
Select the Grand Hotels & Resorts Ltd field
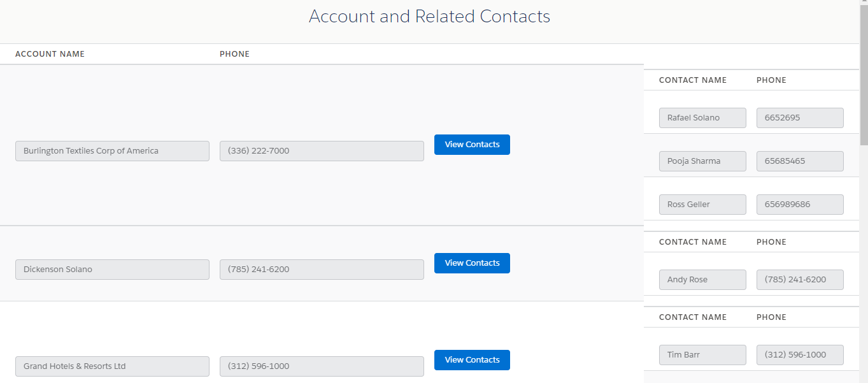[112, 366]
